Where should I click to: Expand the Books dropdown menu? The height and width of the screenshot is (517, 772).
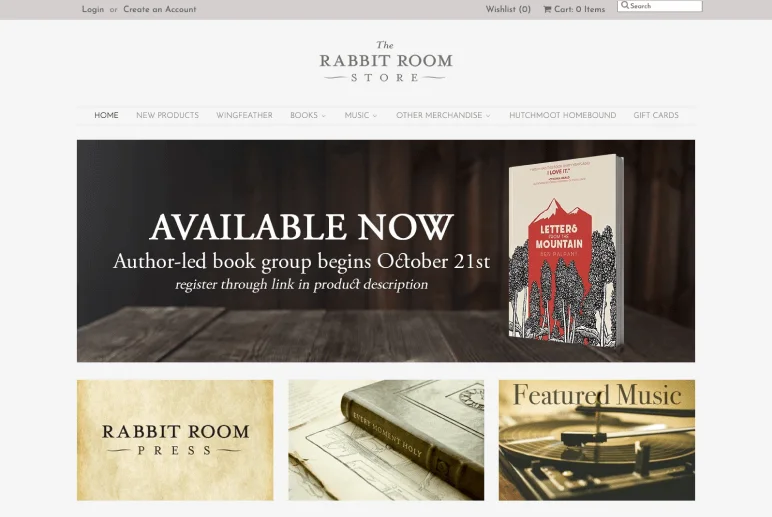(x=308, y=115)
